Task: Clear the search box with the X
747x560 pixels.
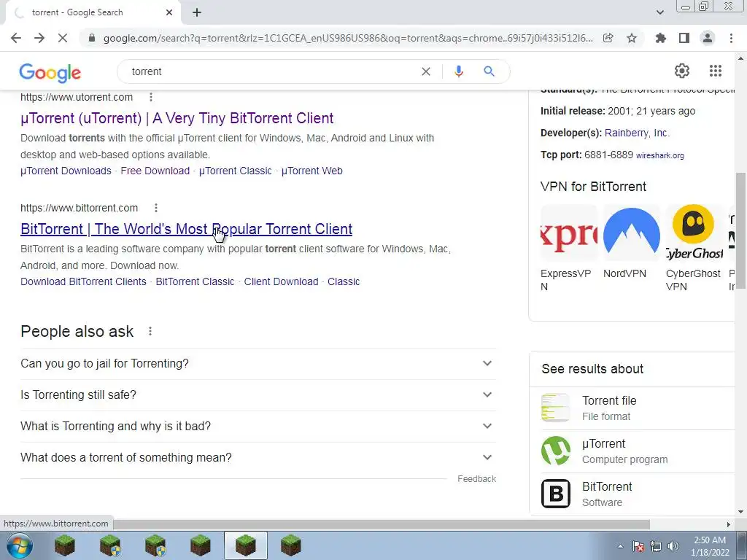Action: 426,71
